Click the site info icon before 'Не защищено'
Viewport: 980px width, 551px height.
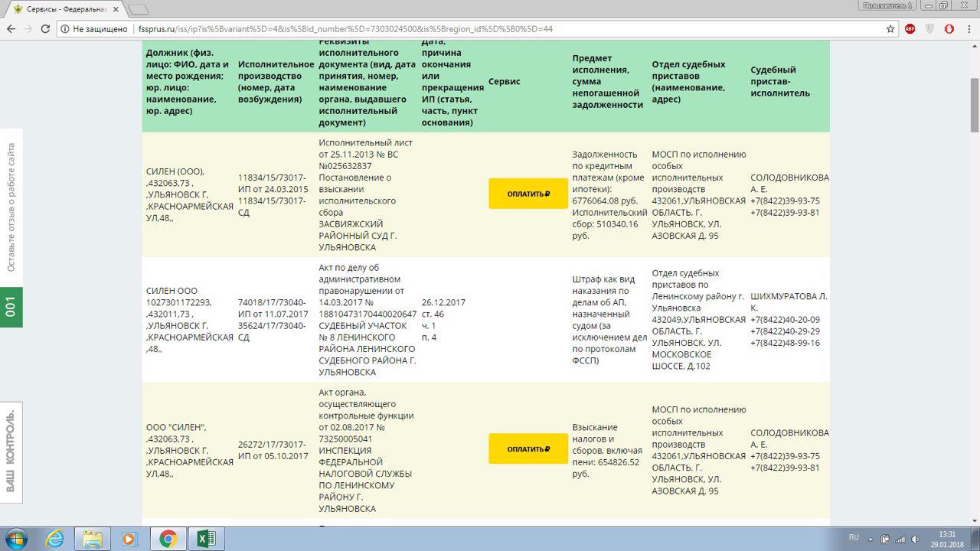coord(66,29)
